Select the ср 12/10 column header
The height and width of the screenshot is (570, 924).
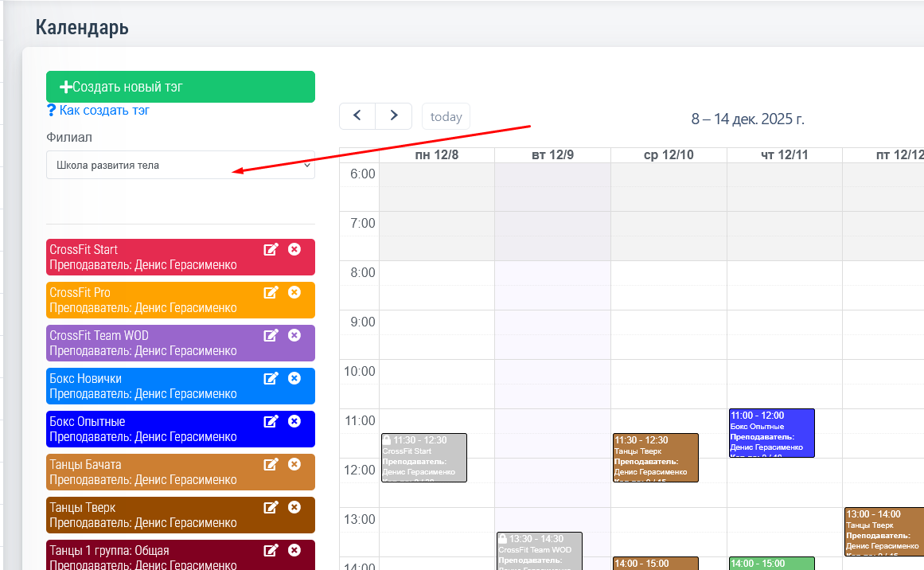tap(668, 155)
